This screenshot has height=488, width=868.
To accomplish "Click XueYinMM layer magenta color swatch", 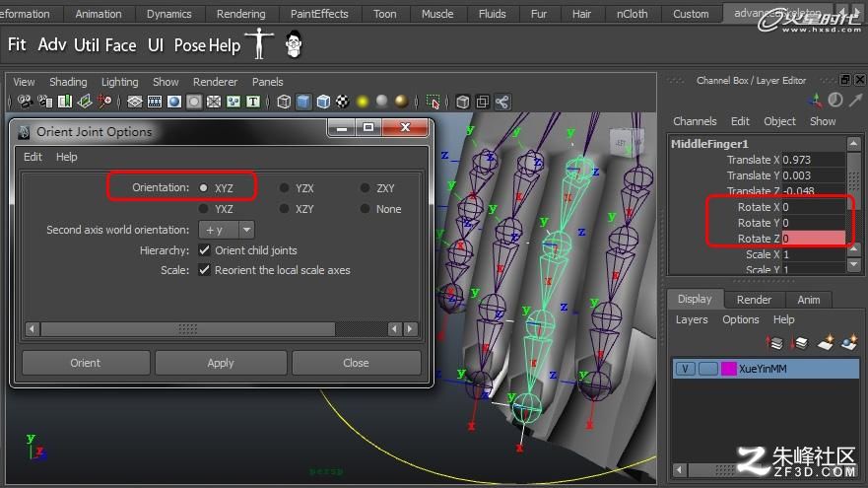I will pyautogui.click(x=728, y=369).
